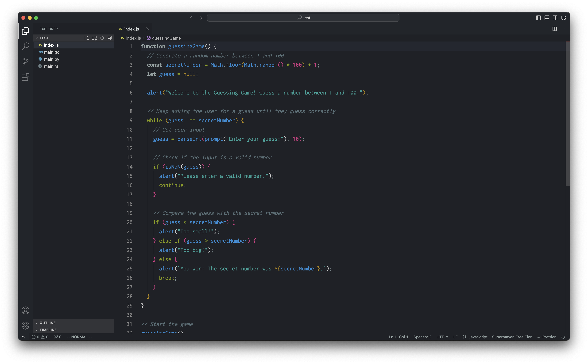Customize layout icon in title bar
The height and width of the screenshot is (364, 588).
(x=563, y=18)
